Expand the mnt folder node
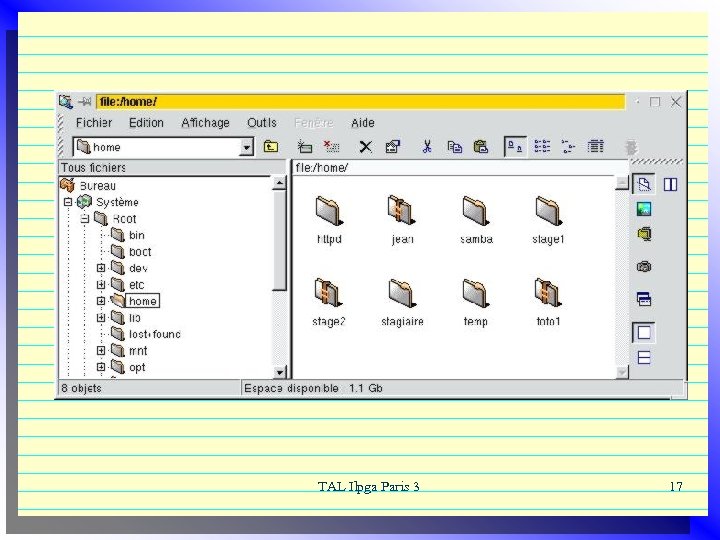This screenshot has width=720, height=540. 101,350
